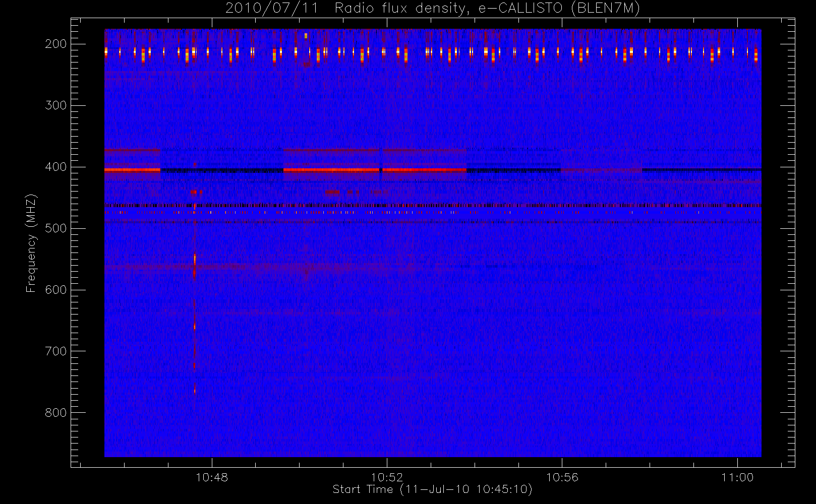Click the 10:56 time tick label
Image resolution: width=816 pixels, height=504 pixels.
click(562, 477)
